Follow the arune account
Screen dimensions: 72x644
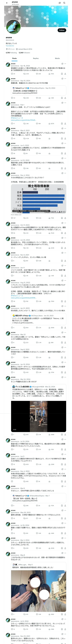(62, 30)
